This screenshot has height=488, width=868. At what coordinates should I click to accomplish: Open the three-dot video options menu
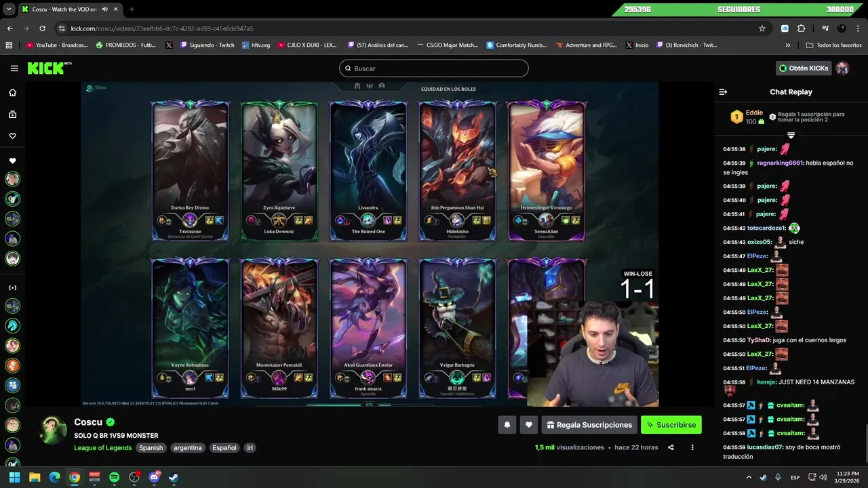pos(692,447)
